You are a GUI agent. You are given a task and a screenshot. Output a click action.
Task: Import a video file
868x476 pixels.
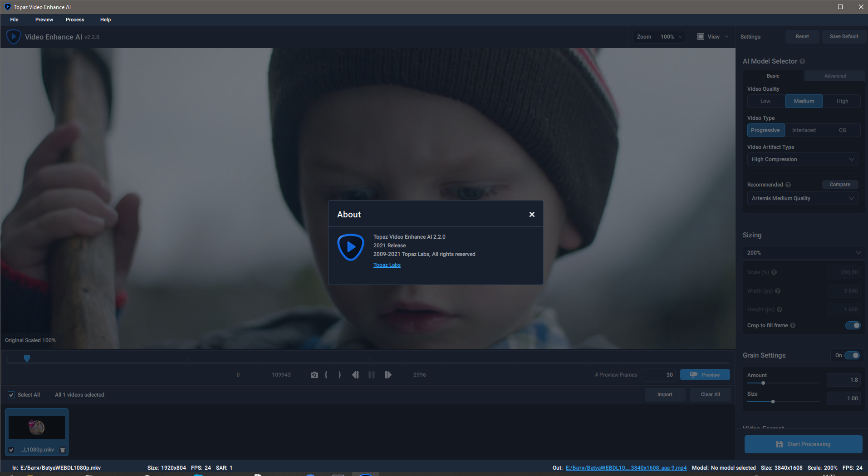665,395
